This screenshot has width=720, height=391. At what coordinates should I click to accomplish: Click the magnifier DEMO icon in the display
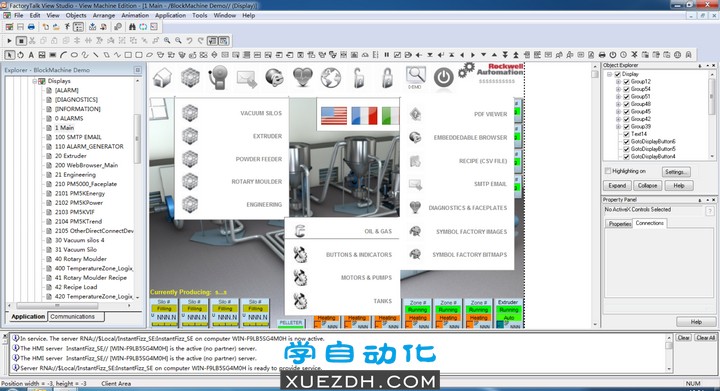[415, 77]
